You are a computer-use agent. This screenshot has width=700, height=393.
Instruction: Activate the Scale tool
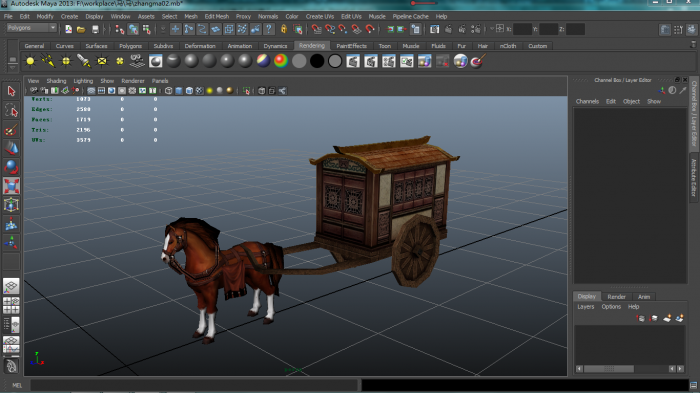[11, 186]
